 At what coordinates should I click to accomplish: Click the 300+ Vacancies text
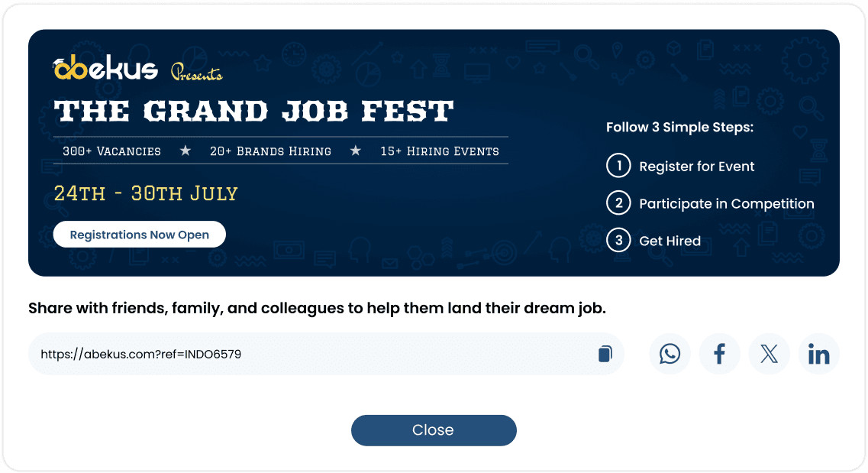[x=111, y=151]
